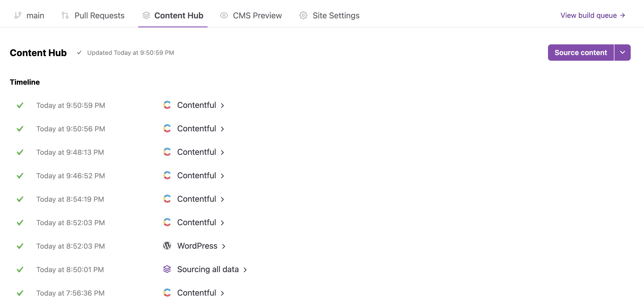Click the WordPress logo icon
The image size is (644, 304).
[x=167, y=246]
